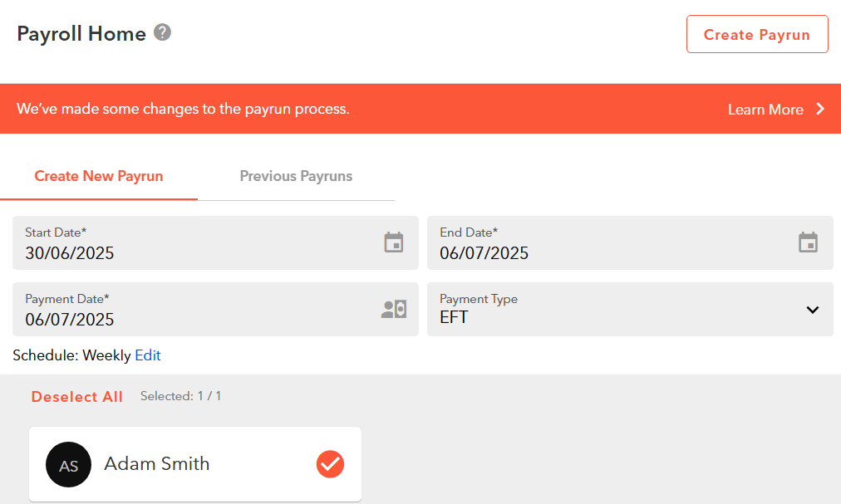The width and height of the screenshot is (841, 504).
Task: Open the Payment Type EFT field
Action: (x=630, y=310)
